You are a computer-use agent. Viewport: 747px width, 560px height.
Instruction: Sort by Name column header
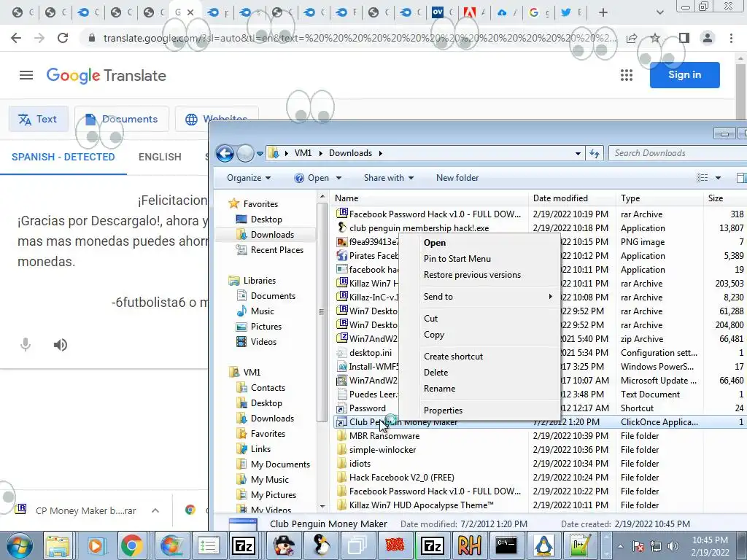(x=430, y=198)
